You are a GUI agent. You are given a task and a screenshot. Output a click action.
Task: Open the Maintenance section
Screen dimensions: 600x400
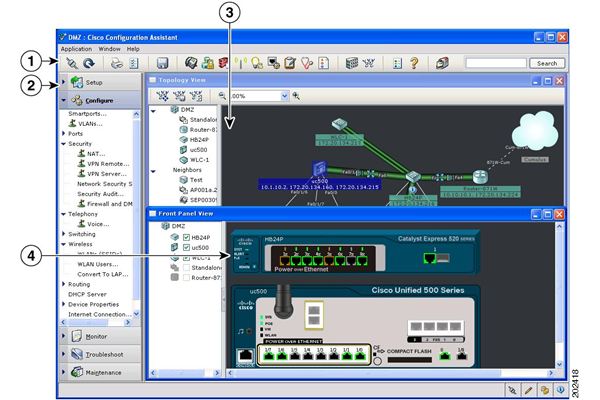point(101,372)
